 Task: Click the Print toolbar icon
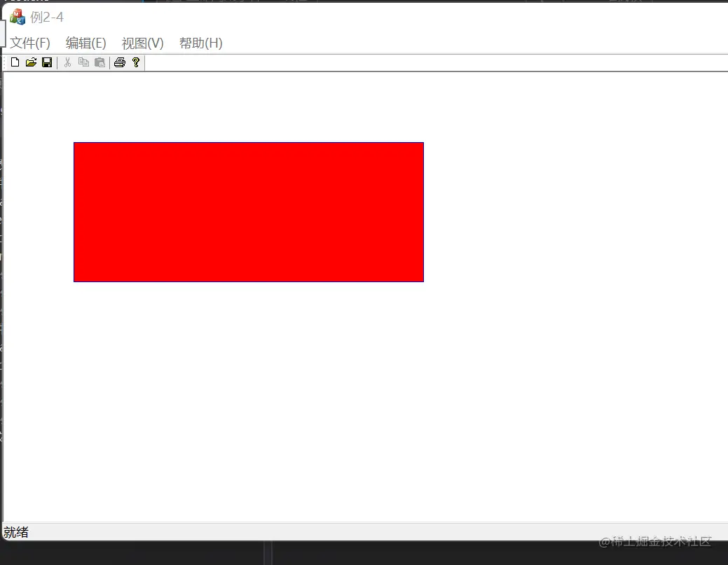tap(120, 62)
